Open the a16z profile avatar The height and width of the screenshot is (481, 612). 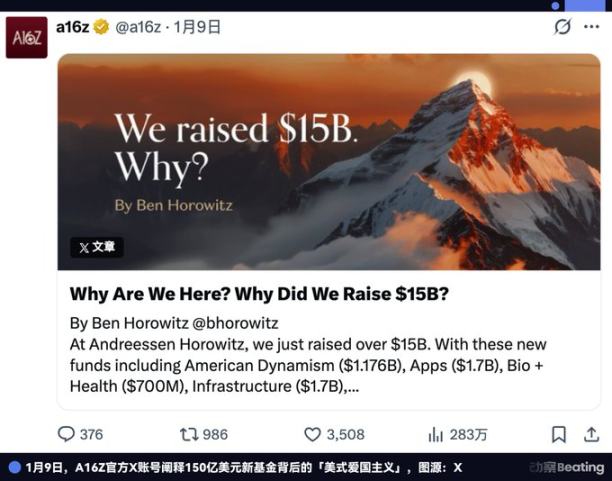pos(27,37)
